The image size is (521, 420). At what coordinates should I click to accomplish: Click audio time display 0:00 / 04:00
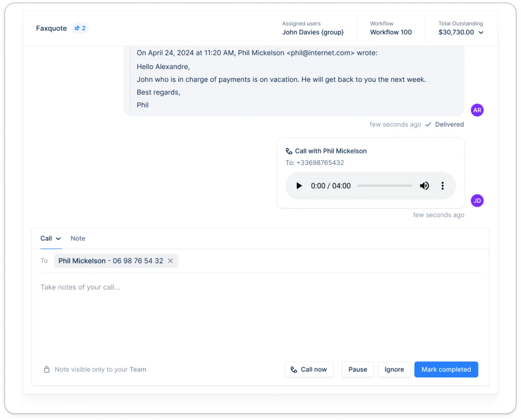pos(331,186)
